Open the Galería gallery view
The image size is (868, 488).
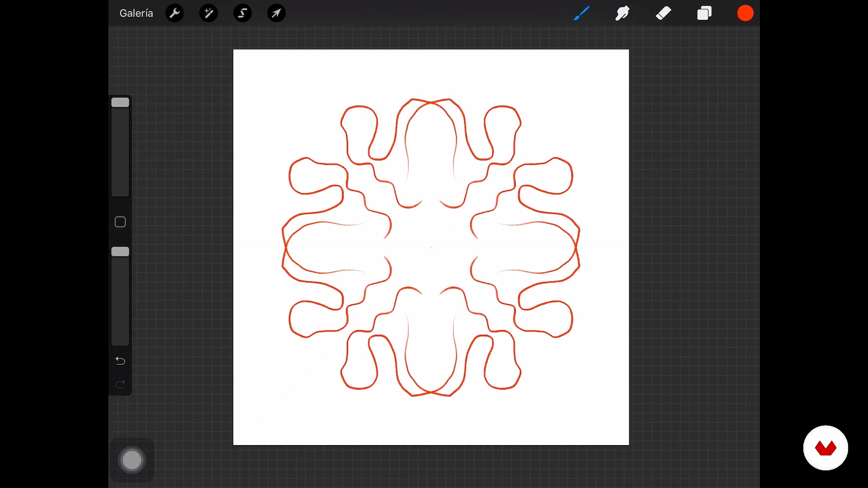coord(136,14)
